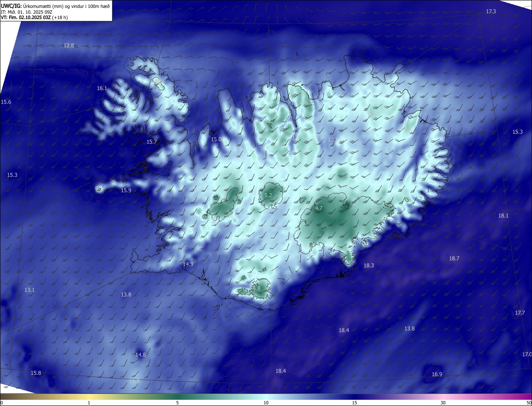Click the 18.1 value label
The image size is (532, 406).
pos(503,216)
